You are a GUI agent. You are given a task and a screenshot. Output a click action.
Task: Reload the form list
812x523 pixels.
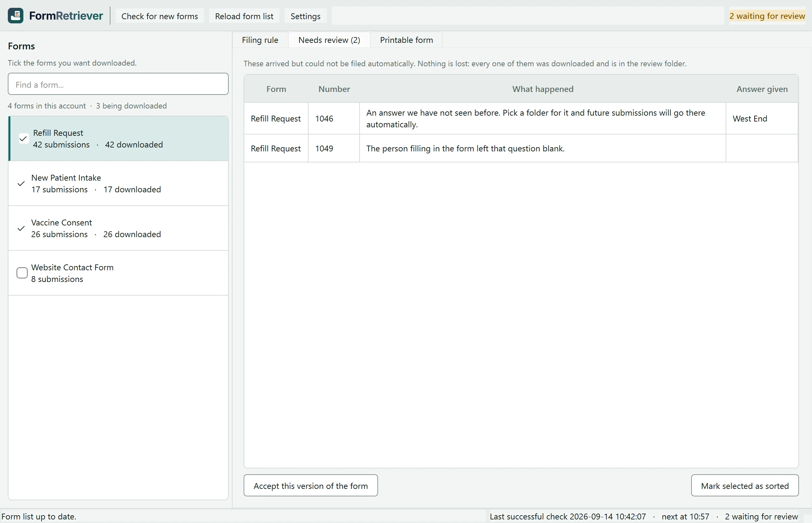click(244, 16)
